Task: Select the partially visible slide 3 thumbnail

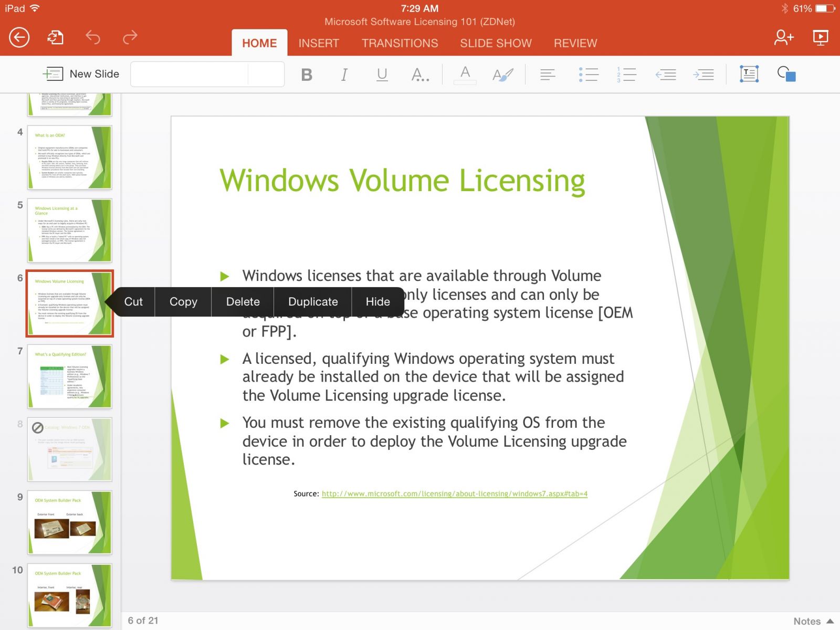Action: tap(70, 104)
